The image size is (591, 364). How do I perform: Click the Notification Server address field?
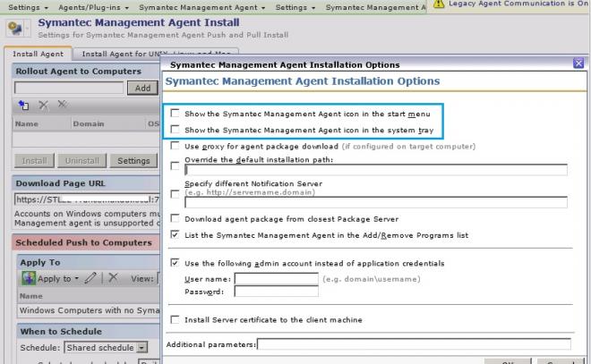click(376, 202)
